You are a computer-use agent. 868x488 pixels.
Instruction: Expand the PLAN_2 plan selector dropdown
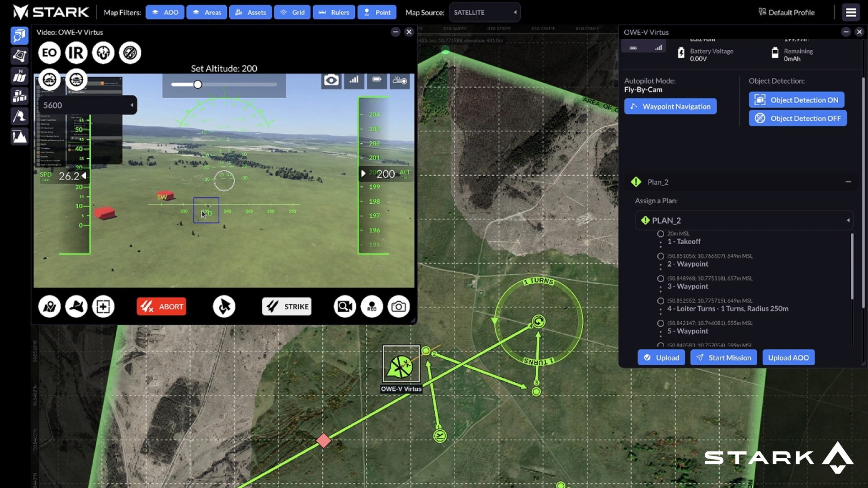(x=744, y=221)
